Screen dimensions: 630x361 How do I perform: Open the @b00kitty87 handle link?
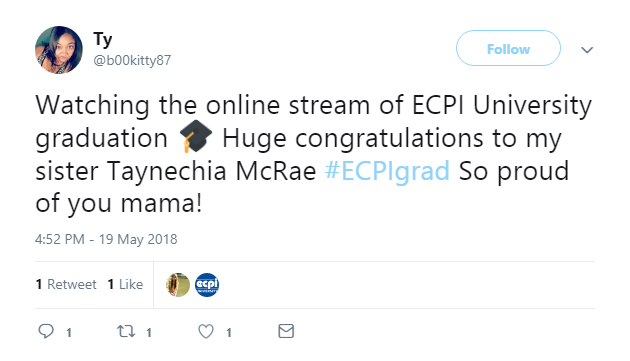[132, 60]
